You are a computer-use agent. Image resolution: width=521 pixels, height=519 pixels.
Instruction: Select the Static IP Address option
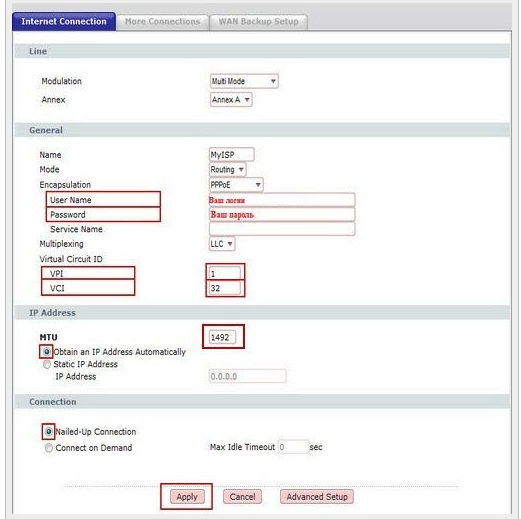coord(47,364)
